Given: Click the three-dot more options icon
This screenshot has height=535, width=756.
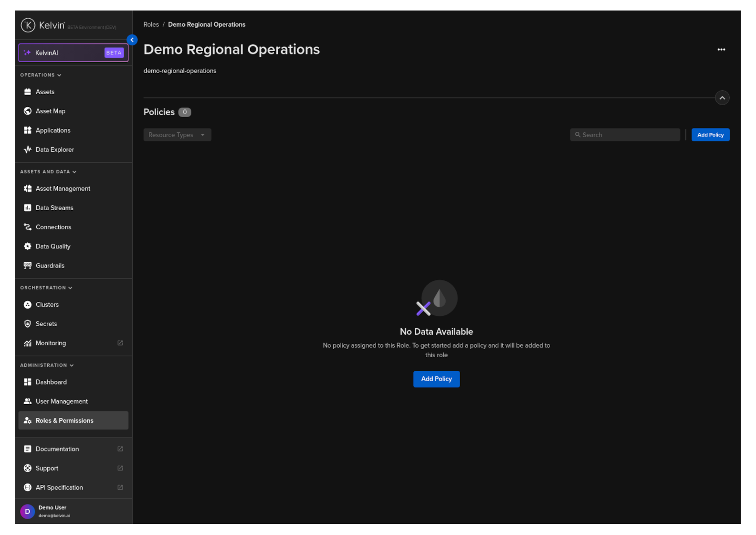Looking at the screenshot, I should point(721,50).
